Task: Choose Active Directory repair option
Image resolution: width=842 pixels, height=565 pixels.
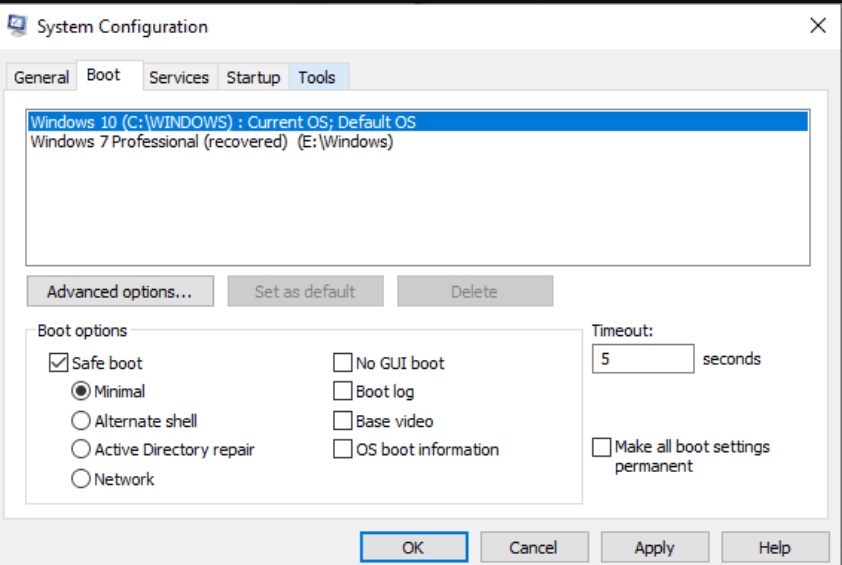Action: [81, 450]
